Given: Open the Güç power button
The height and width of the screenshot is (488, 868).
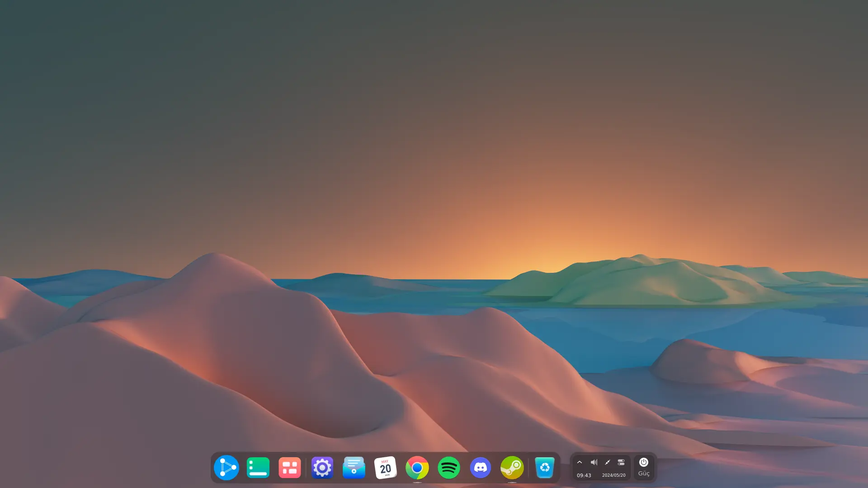Looking at the screenshot, I should (x=644, y=467).
